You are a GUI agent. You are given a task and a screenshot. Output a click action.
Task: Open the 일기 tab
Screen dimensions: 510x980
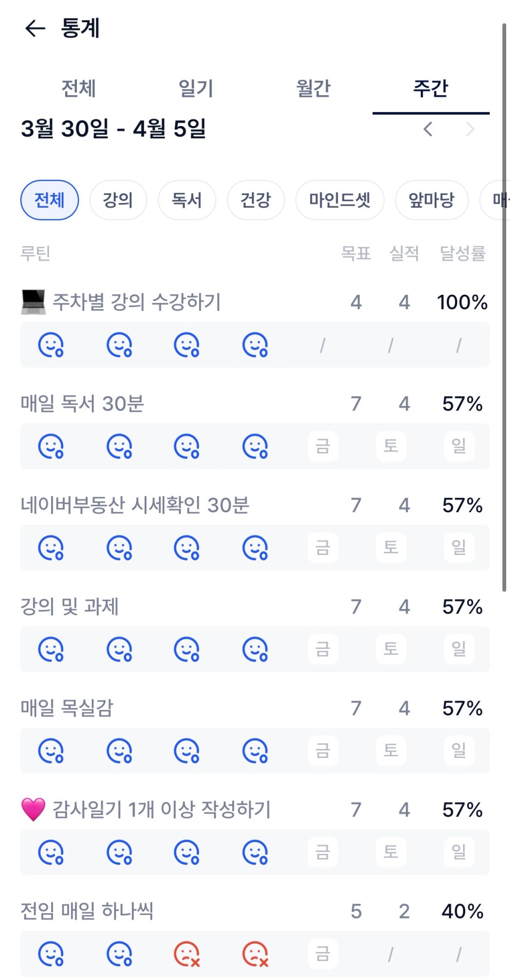point(196,89)
